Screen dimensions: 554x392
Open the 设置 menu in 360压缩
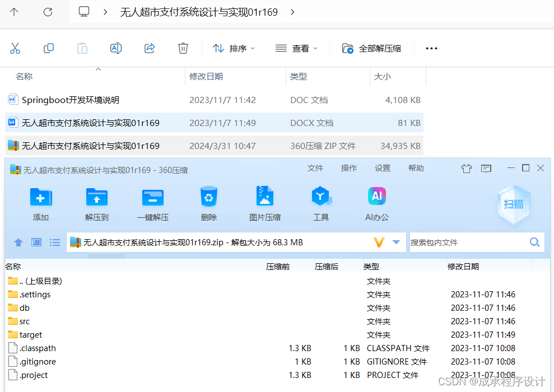point(382,167)
